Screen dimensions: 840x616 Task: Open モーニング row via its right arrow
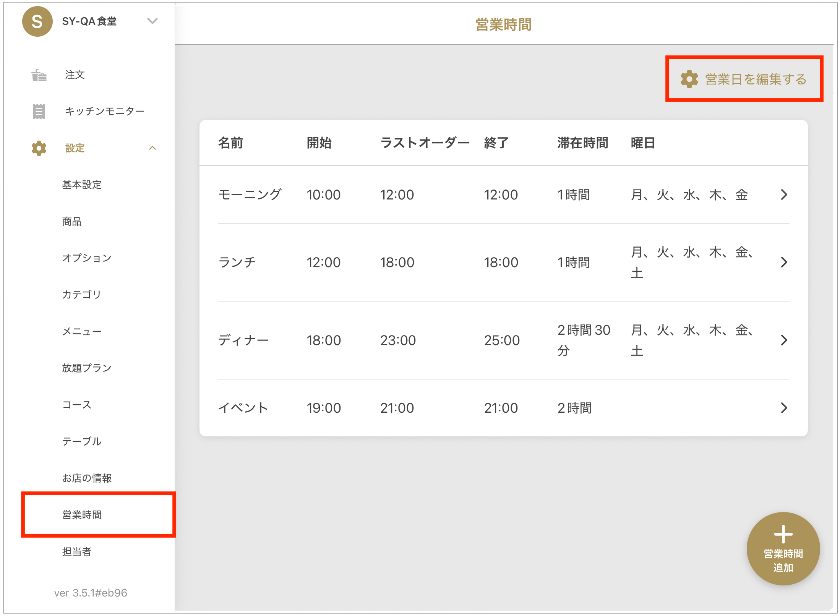[x=784, y=195]
